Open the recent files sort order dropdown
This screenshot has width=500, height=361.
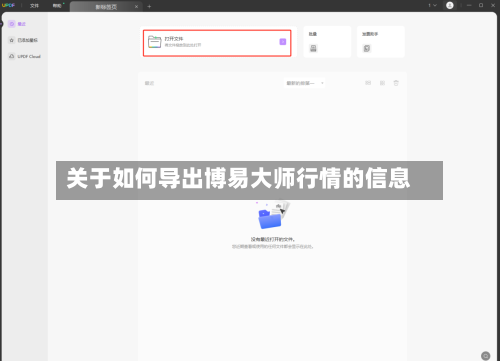click(305, 83)
